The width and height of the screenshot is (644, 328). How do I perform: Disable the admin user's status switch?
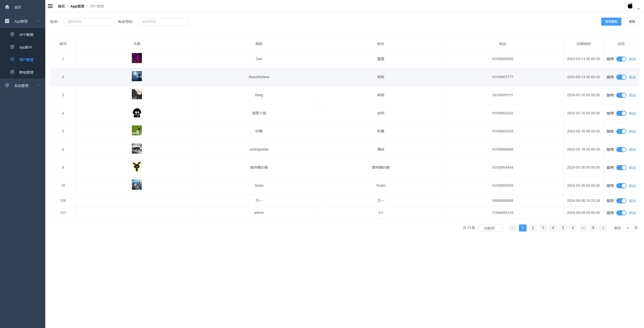[x=621, y=213]
